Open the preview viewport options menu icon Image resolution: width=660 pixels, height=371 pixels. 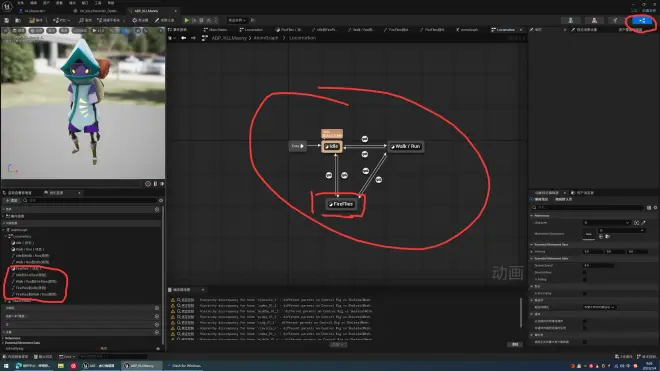point(5,31)
